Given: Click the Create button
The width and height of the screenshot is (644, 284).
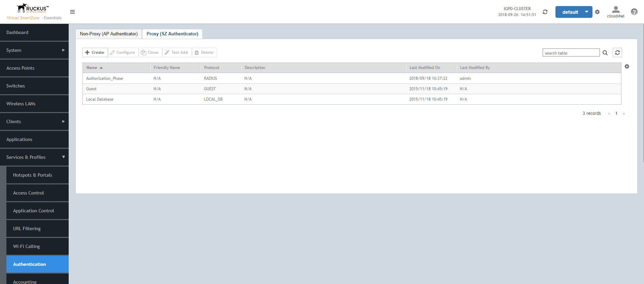Looking at the screenshot, I should point(95,52).
